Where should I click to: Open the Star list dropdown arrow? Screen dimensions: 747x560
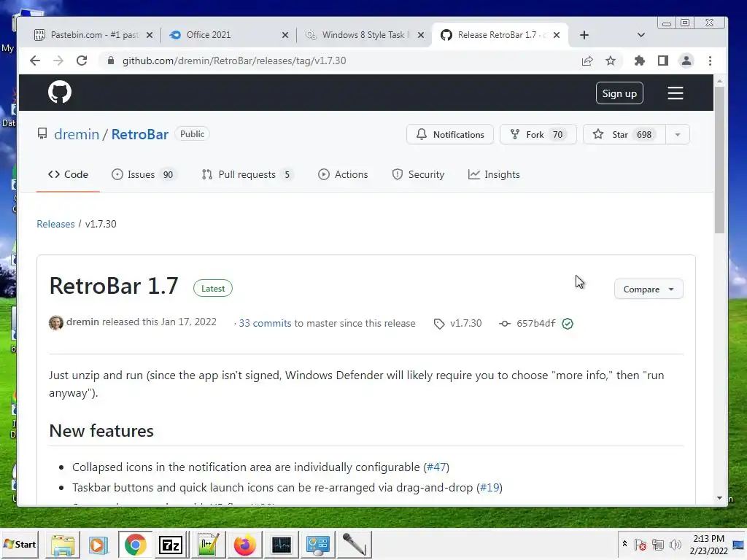point(678,135)
